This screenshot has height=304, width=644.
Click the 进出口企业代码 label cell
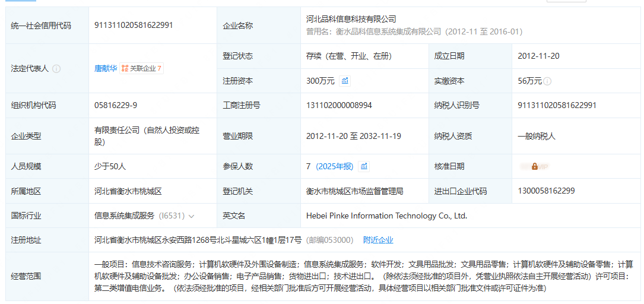click(x=470, y=191)
